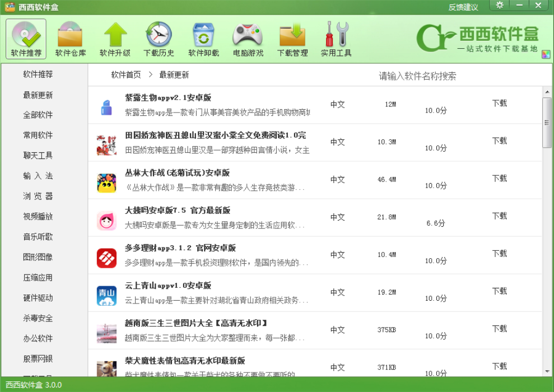Download 丛林大作战(老菊试玩)安卓版
This screenshot has width=554, height=392.
(x=500, y=178)
